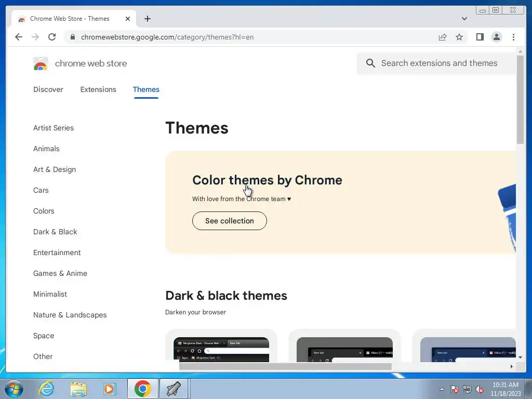Open the second dark theme thumbnail
Image resolution: width=532 pixels, height=399 pixels.
point(344,350)
